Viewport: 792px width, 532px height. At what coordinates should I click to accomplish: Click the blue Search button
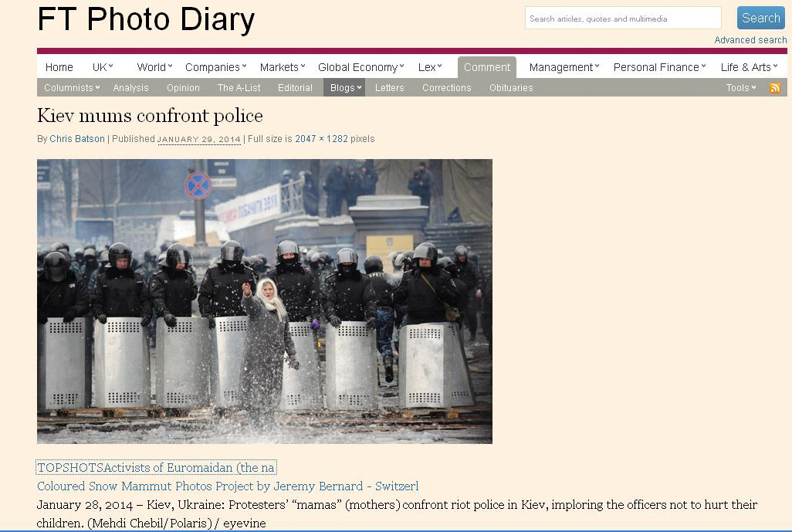click(x=760, y=19)
